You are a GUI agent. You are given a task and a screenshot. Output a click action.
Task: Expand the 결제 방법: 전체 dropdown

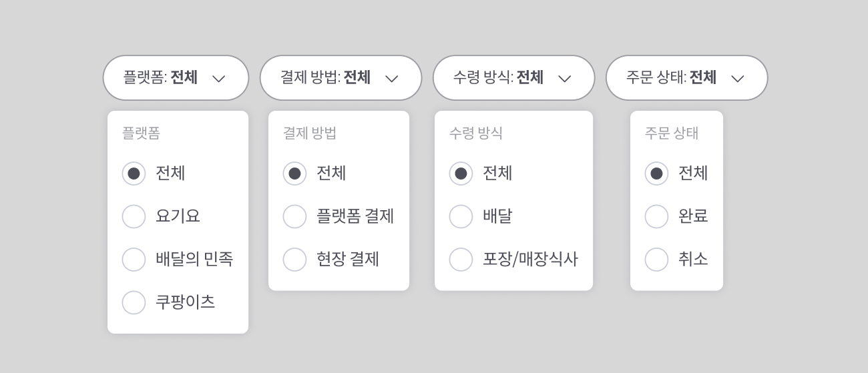341,78
